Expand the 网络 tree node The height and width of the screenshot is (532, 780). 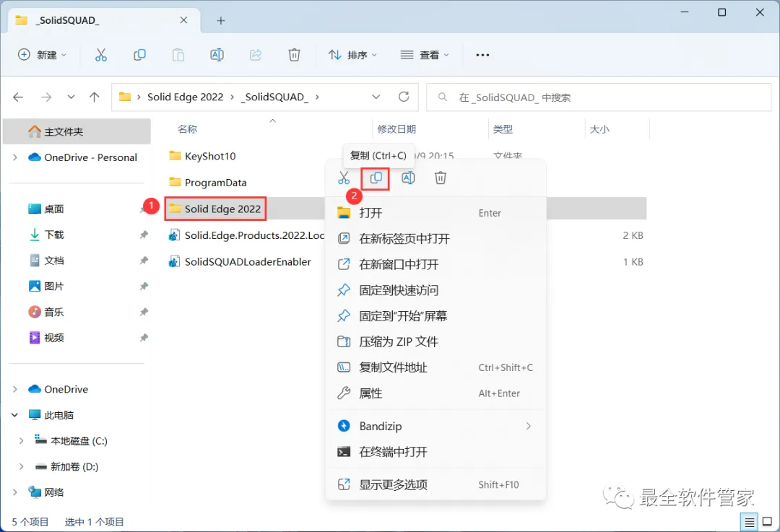[x=15, y=493]
